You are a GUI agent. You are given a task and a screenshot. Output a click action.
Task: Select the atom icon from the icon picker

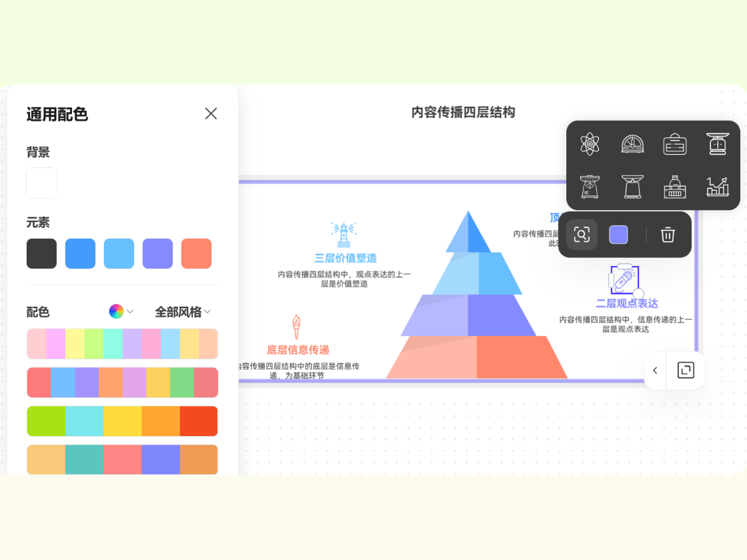click(590, 144)
